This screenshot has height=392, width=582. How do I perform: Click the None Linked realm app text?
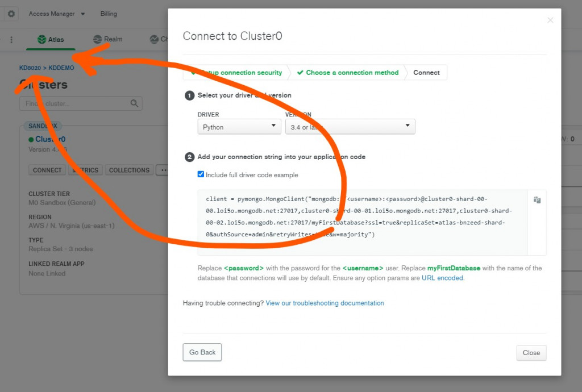coord(47,273)
